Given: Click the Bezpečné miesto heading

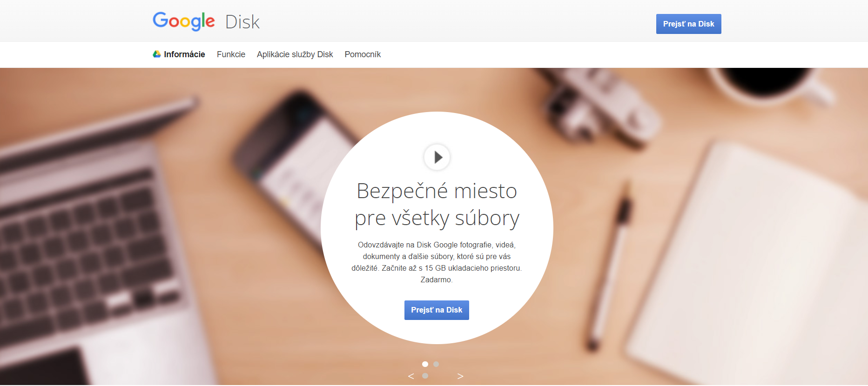Looking at the screenshot, I should [437, 204].
